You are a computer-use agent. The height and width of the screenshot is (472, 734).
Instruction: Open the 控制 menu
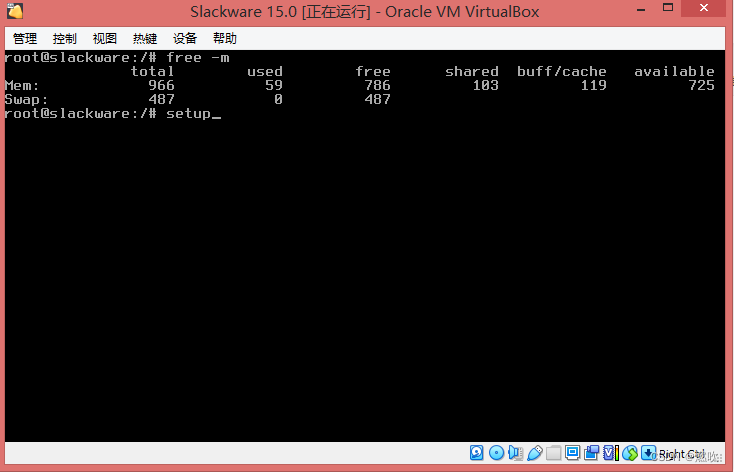(x=65, y=38)
